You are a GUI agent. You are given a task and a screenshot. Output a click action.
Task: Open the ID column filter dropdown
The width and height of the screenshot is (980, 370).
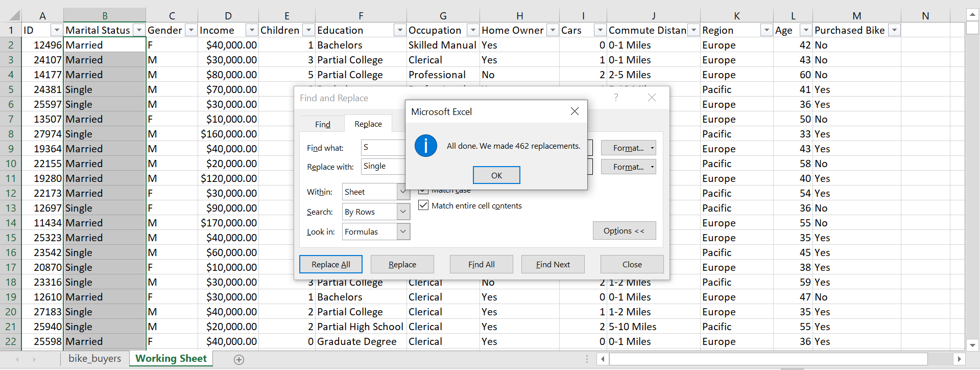click(57, 31)
